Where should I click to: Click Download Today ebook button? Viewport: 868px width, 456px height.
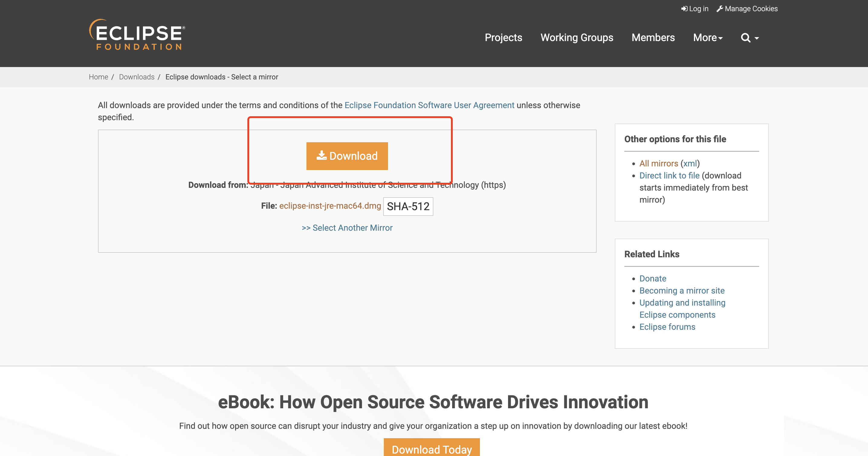431,448
